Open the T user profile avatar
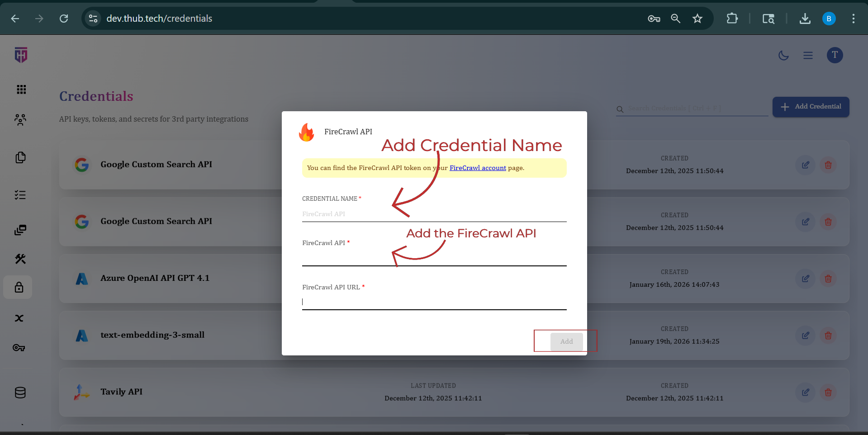The width and height of the screenshot is (868, 435). [x=835, y=55]
